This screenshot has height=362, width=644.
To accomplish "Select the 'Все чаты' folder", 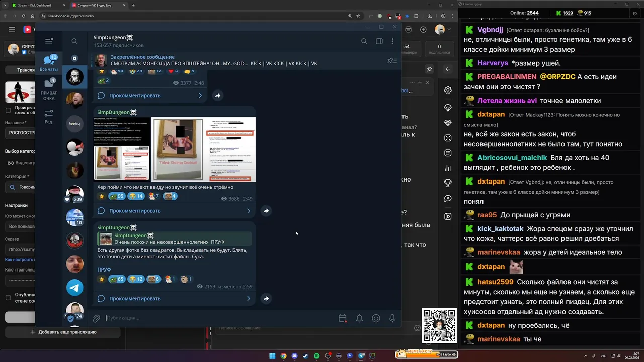I will [x=49, y=64].
